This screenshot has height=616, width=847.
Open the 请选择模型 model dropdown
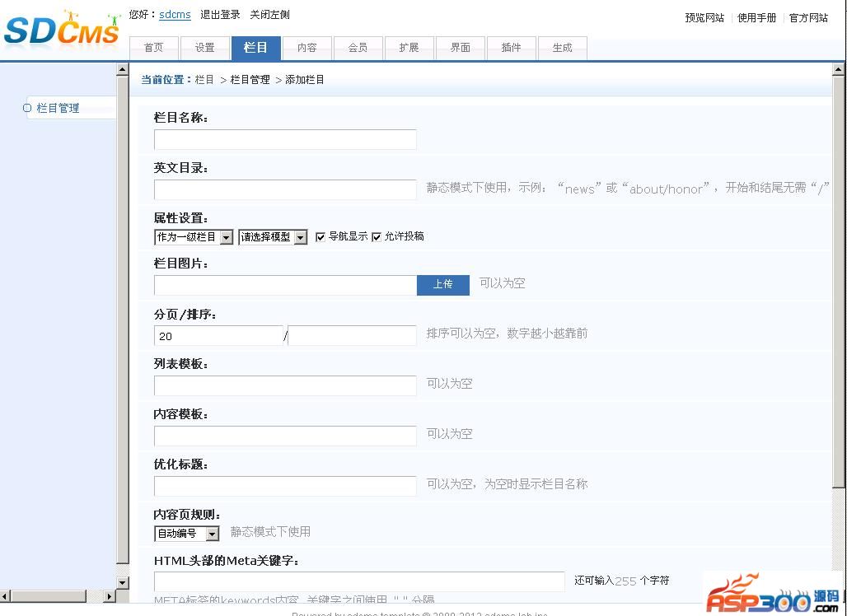pos(273,237)
